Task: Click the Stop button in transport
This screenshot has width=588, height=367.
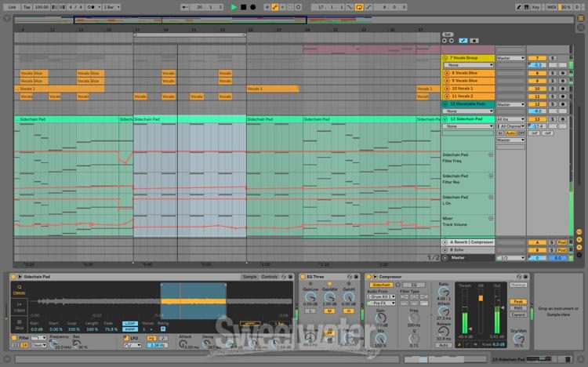Action: (x=243, y=7)
